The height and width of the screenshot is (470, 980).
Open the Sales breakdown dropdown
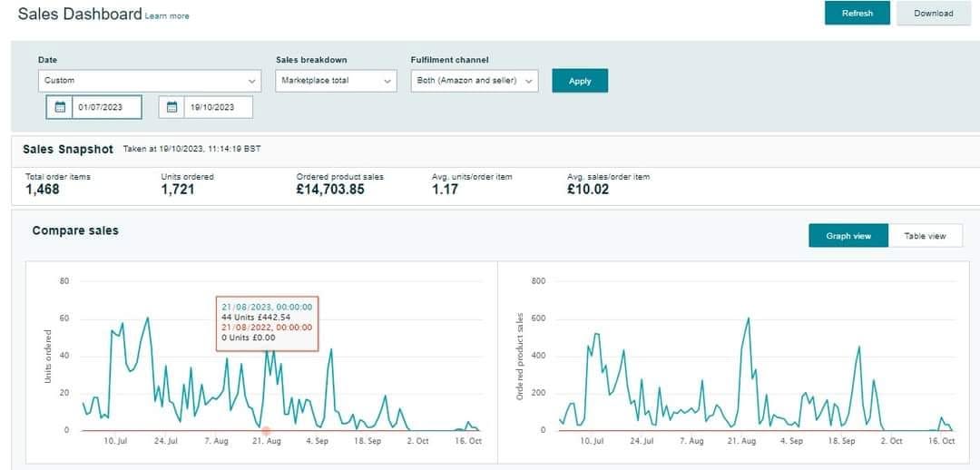point(336,81)
